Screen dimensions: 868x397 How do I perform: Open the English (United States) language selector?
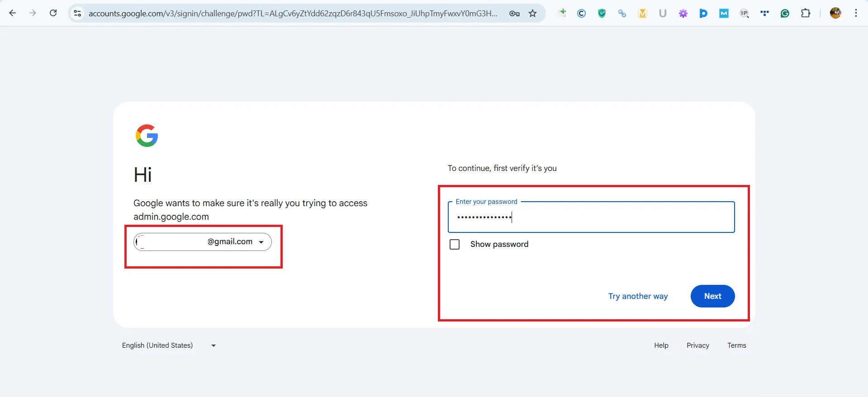pos(169,345)
